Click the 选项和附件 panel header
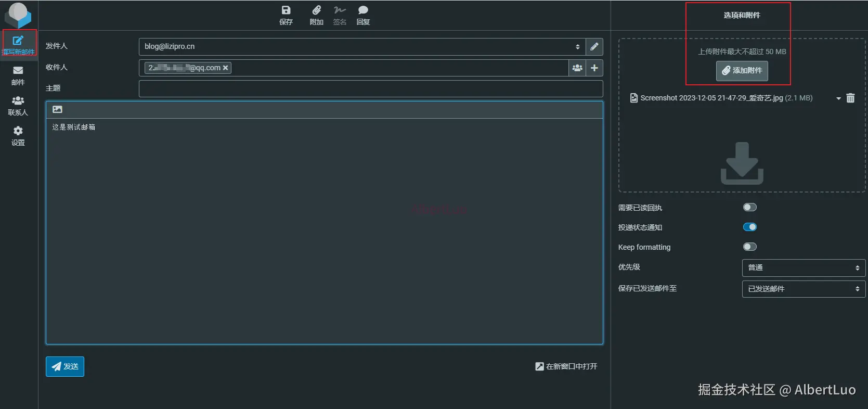The width and height of the screenshot is (868, 409). pyautogui.click(x=742, y=15)
